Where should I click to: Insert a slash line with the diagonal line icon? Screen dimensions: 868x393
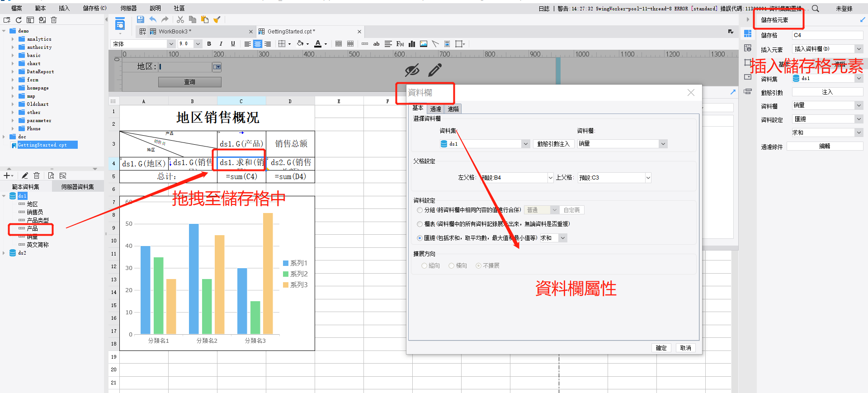click(x=435, y=44)
